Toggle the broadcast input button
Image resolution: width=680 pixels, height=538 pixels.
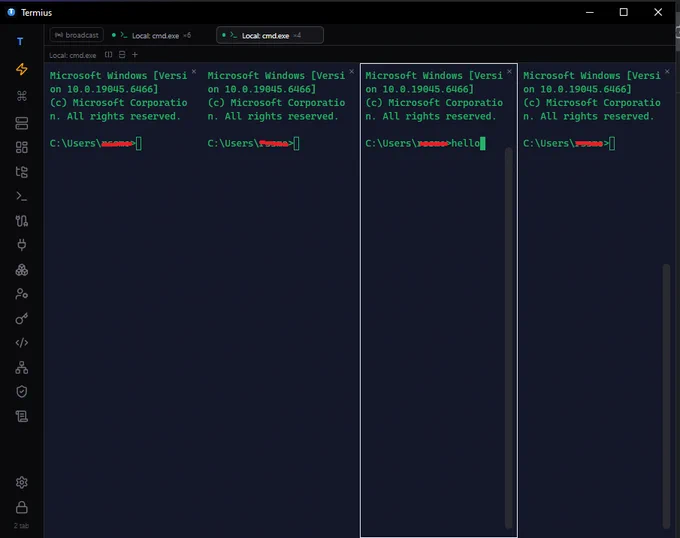(x=77, y=35)
